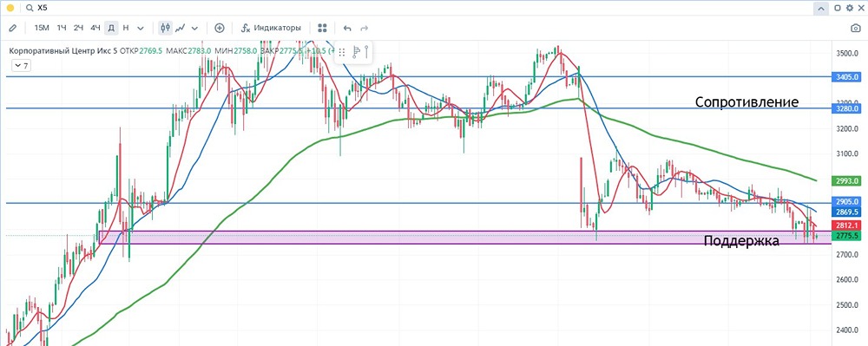
Task: Click the green 2993.0 moving average tag
Action: pos(847,180)
